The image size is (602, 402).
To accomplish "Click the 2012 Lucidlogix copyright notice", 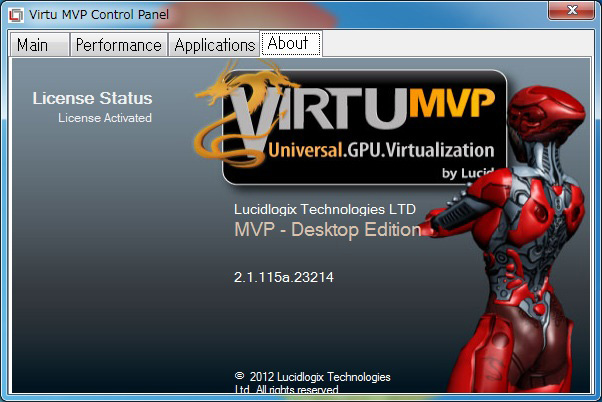I will point(312,383).
